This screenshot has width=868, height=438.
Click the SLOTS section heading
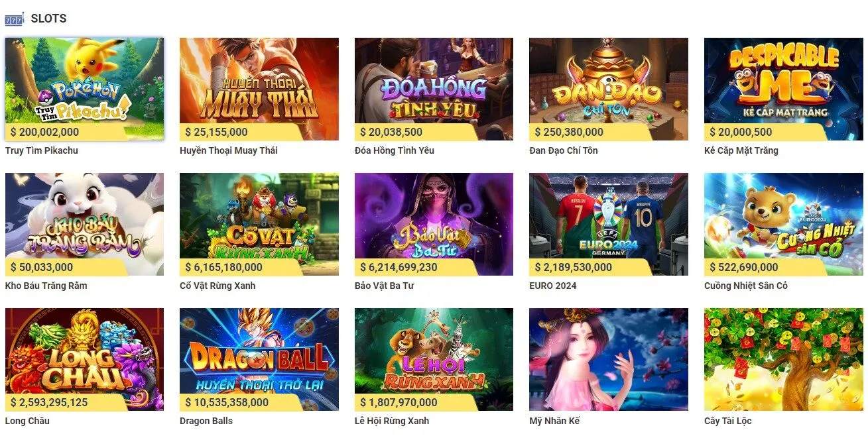point(48,19)
